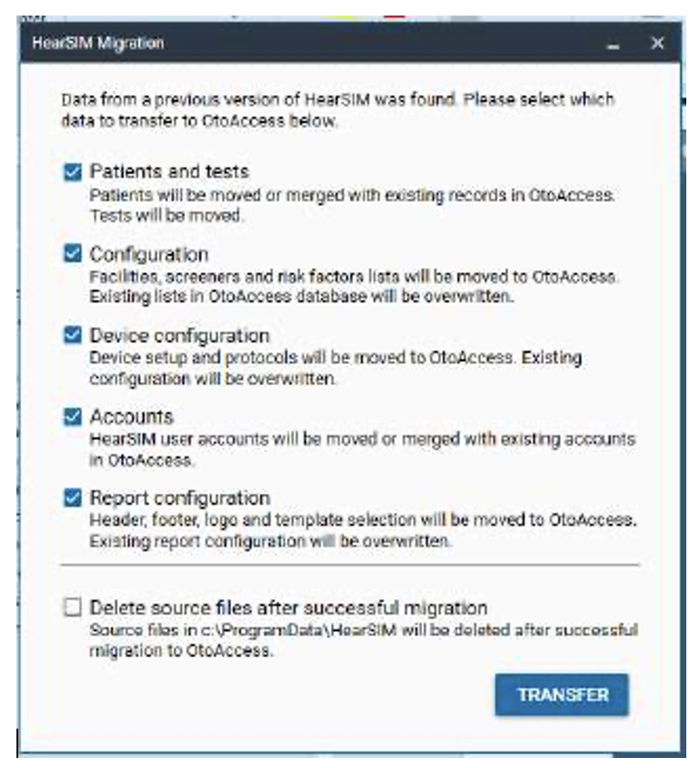Viewport: 700px width, 768px height.
Task: Click the description under Accounts about user accounts
Action: pyautogui.click(x=362, y=448)
